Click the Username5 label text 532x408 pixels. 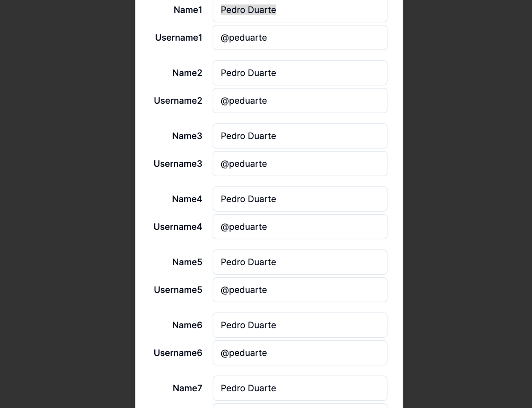pyautogui.click(x=178, y=290)
